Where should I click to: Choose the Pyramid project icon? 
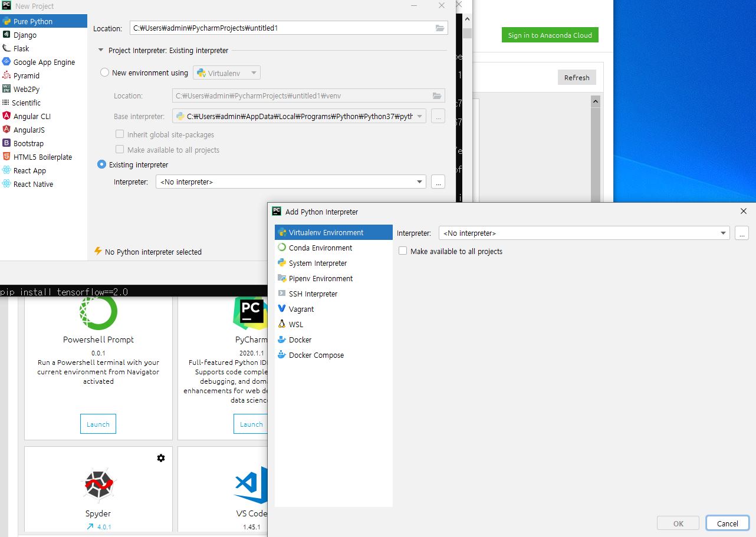pyautogui.click(x=6, y=75)
